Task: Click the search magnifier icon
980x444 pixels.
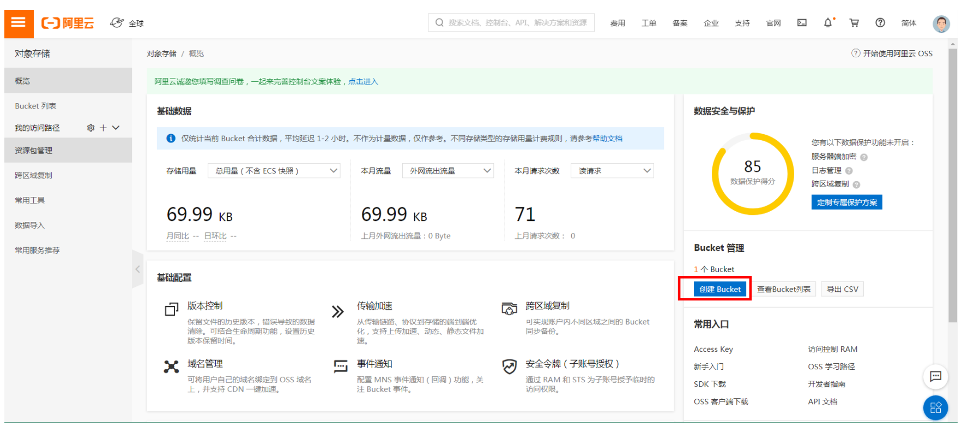Action: pos(439,23)
